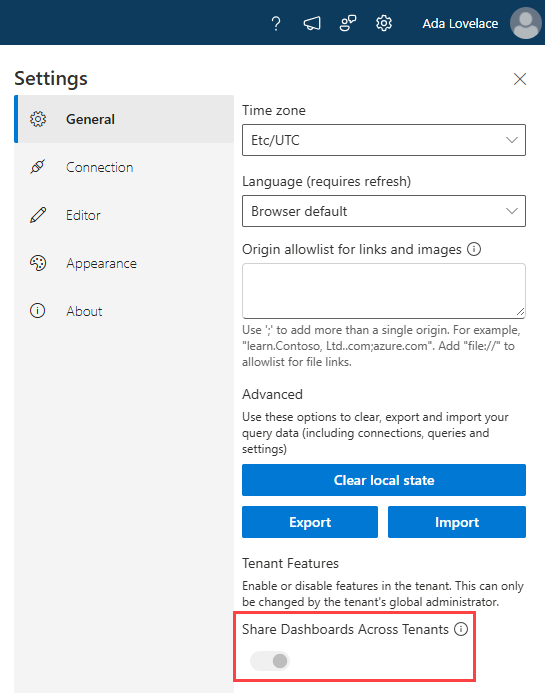Viewport: 545px width, 693px height.
Task: Click the Connection plug icon
Action: (x=38, y=167)
